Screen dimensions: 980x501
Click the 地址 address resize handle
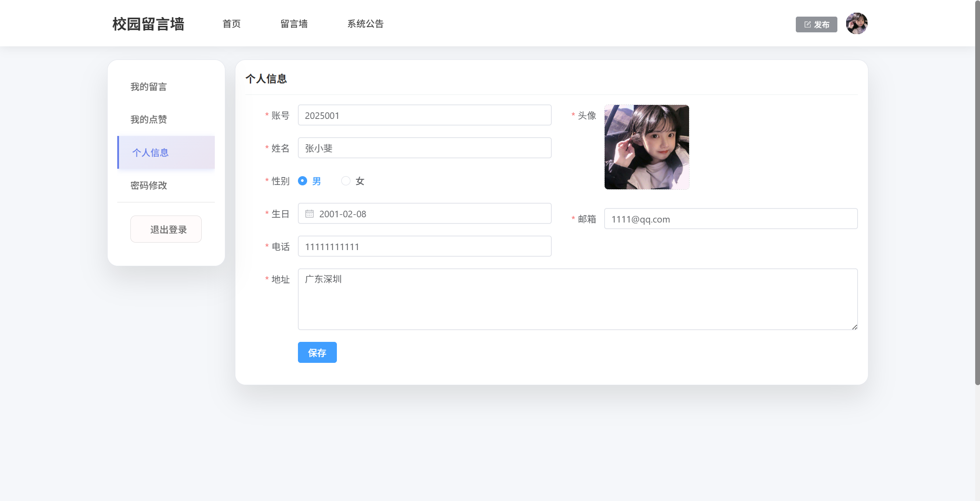[x=854, y=327]
